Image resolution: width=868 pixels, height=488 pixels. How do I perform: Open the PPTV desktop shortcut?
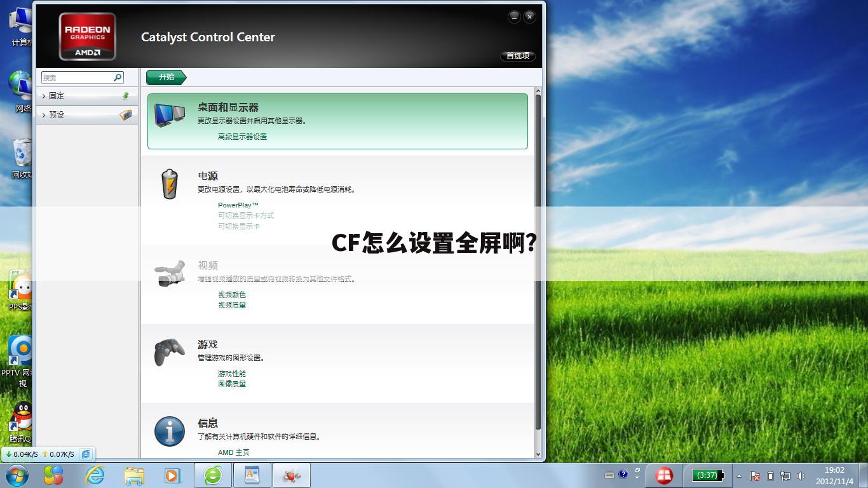19,361
